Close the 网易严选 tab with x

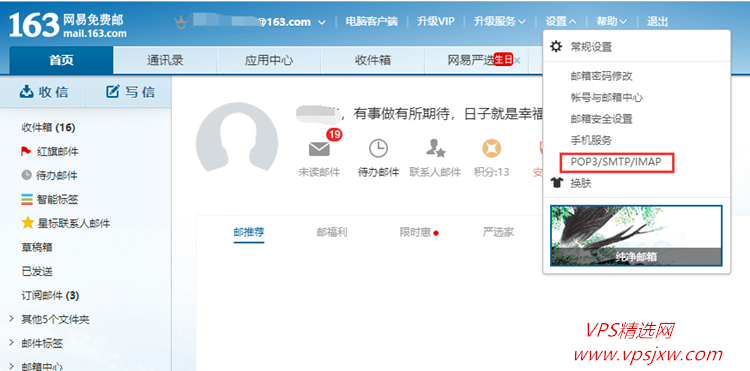click(517, 61)
